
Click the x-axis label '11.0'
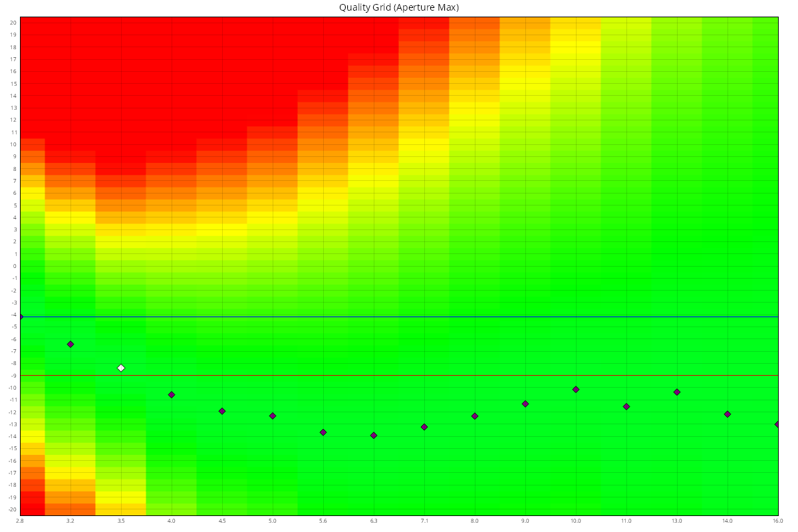[626, 521]
